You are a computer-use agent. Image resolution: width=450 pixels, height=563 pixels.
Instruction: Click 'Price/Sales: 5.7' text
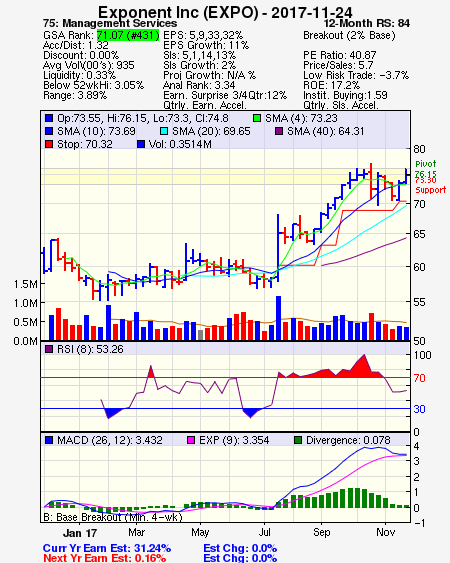pos(338,66)
